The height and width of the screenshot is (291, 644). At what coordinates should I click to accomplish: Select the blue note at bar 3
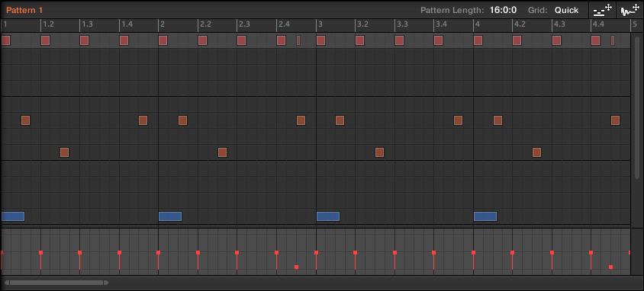(x=328, y=216)
